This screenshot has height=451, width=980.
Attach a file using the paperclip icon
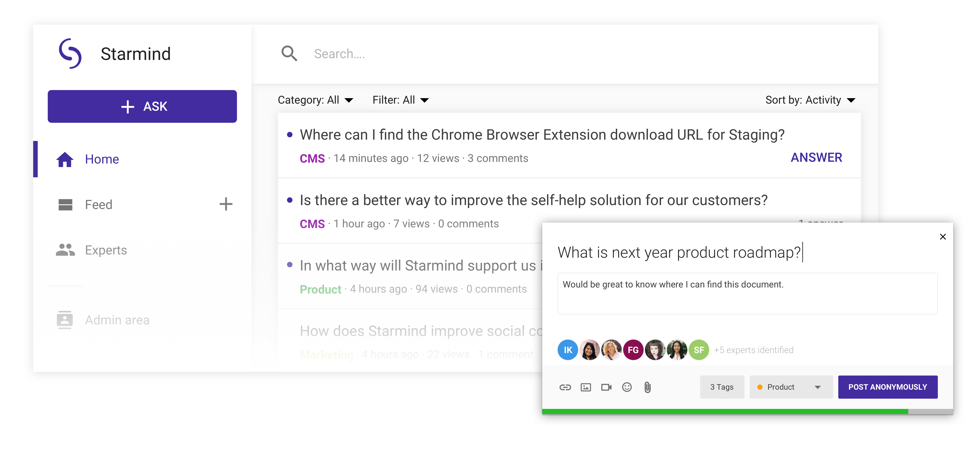click(647, 387)
